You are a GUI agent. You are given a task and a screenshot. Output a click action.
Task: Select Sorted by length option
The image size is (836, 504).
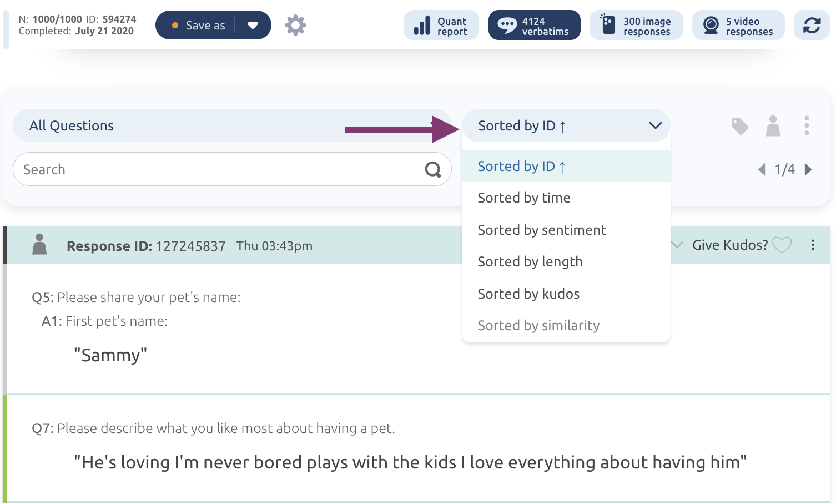(566, 261)
